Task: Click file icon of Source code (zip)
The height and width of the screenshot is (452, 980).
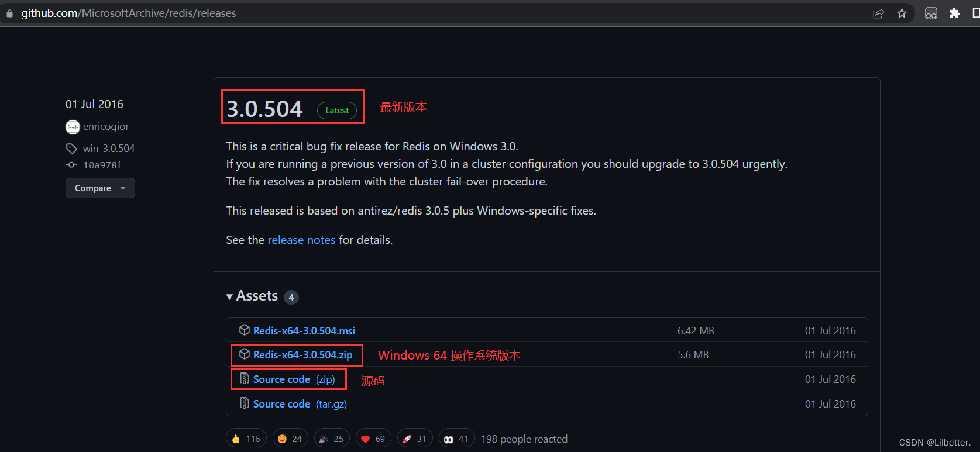Action: (x=245, y=379)
